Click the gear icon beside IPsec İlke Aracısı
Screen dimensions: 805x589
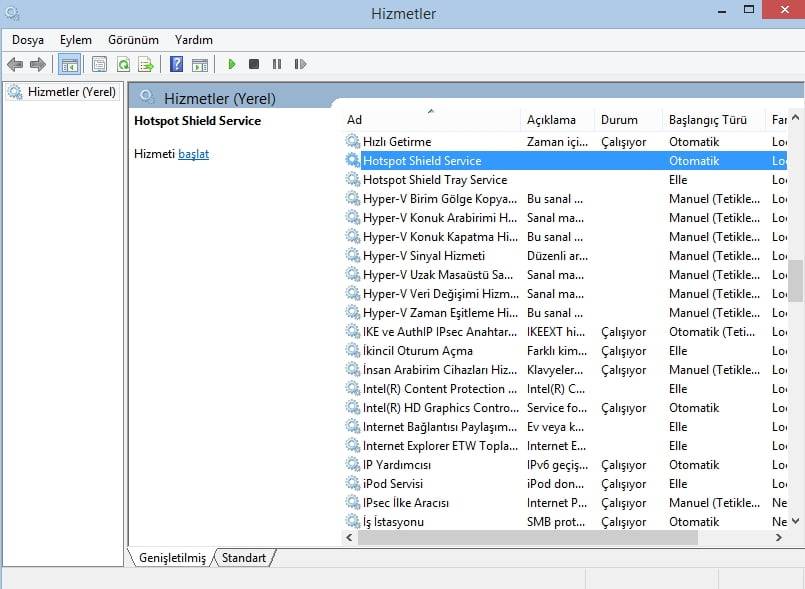point(352,502)
